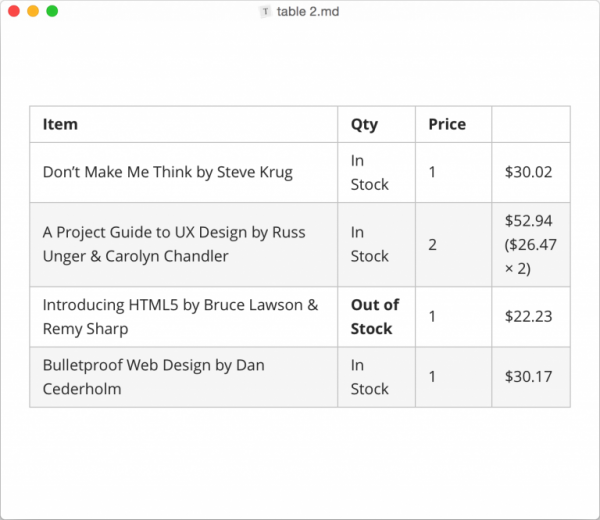Click the Bulletproof Web Design item cell
Screen dimensions: 600x520
[x=184, y=377]
